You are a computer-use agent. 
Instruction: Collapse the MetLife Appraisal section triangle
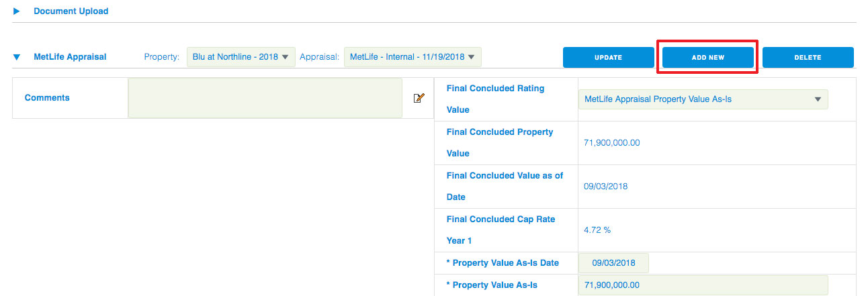pyautogui.click(x=17, y=58)
